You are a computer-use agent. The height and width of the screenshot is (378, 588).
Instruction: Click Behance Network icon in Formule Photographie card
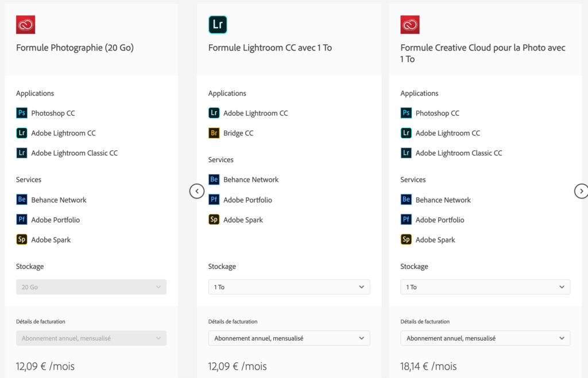22,199
